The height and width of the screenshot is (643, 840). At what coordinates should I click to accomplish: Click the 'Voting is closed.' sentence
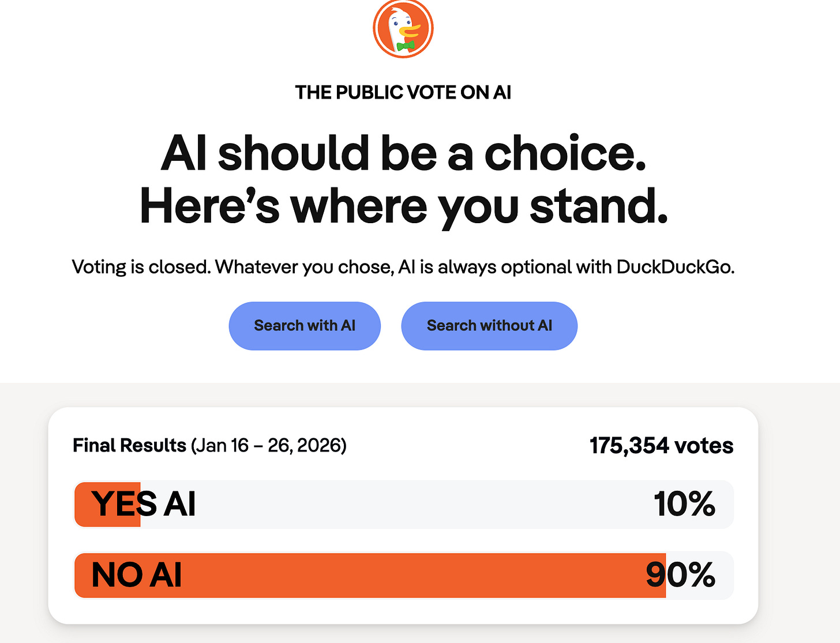point(141,267)
